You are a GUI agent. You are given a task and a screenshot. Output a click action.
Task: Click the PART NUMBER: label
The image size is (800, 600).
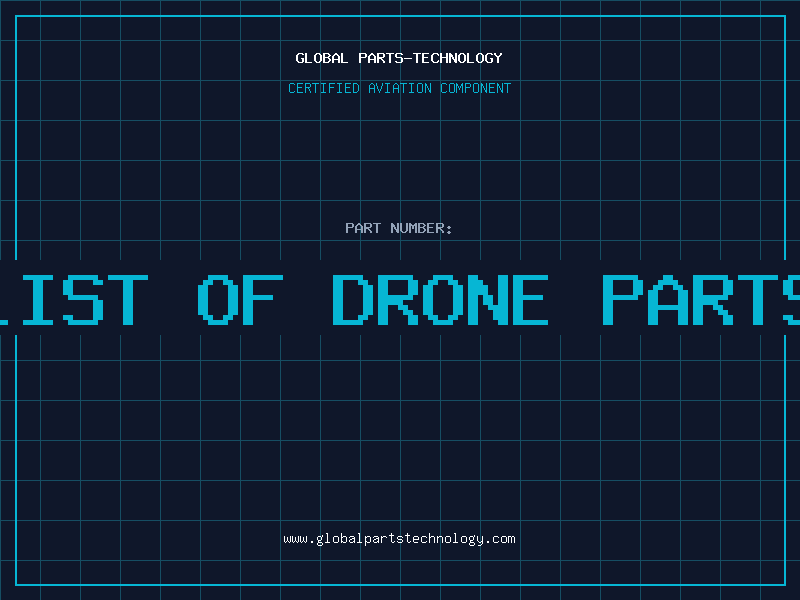pyautogui.click(x=398, y=228)
